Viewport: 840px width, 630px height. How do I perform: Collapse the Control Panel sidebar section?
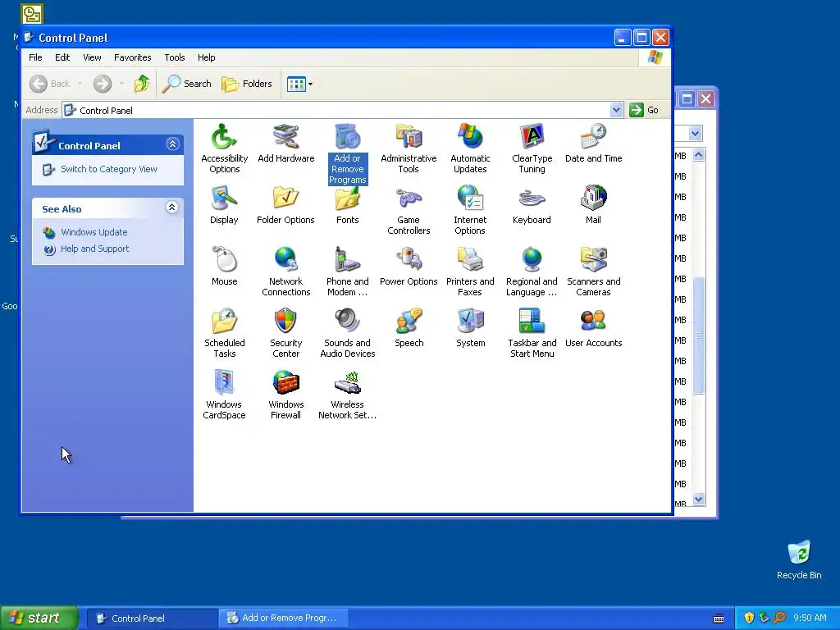172,144
